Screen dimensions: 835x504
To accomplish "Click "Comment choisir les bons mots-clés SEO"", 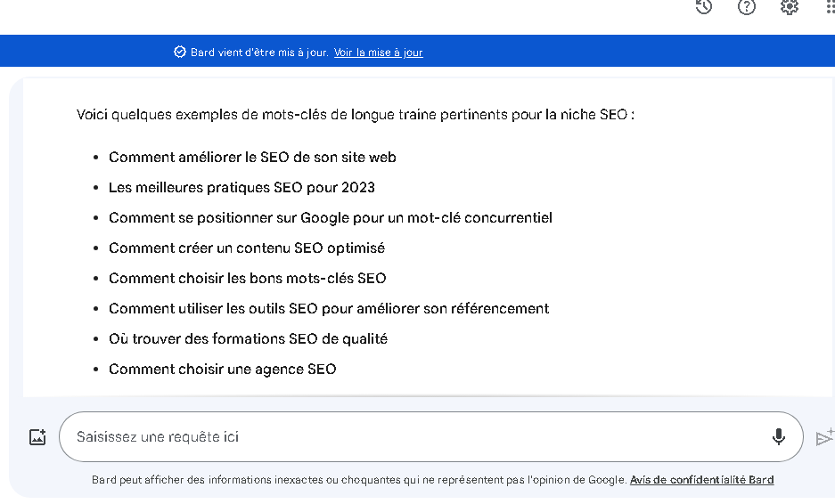I will 247,279.
